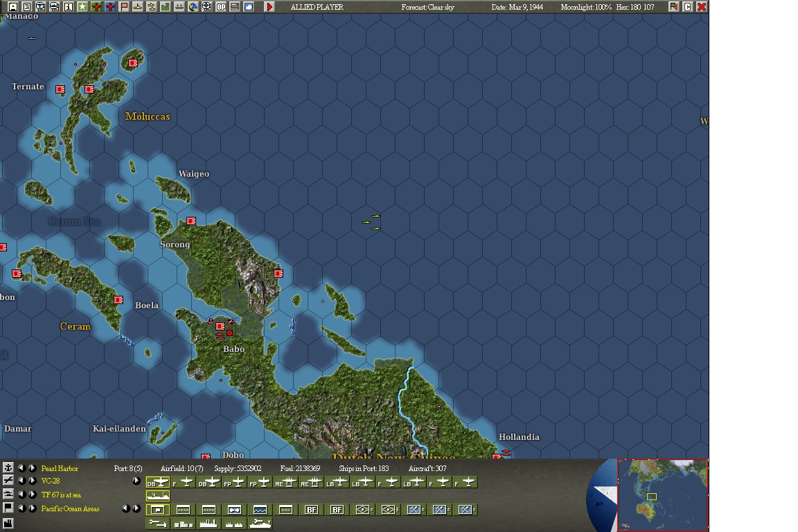Select the first RE recon air unit

(x=285, y=482)
